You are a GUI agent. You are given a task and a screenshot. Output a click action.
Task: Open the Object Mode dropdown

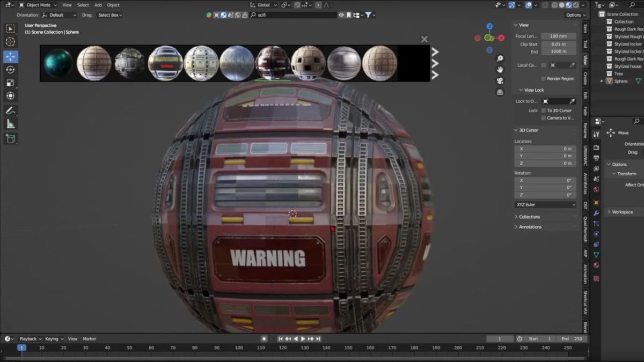coord(38,5)
